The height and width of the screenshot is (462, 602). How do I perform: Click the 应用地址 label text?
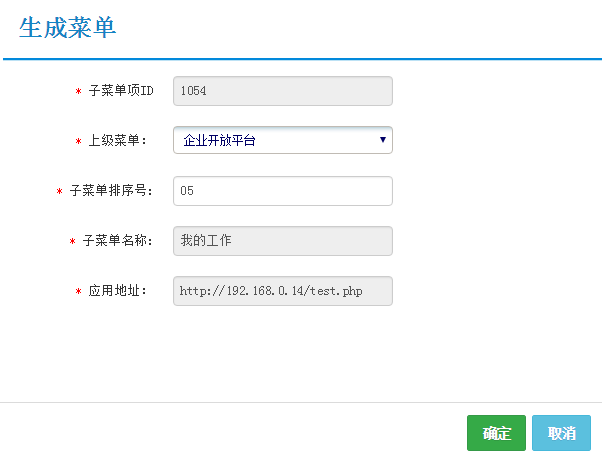(118, 291)
